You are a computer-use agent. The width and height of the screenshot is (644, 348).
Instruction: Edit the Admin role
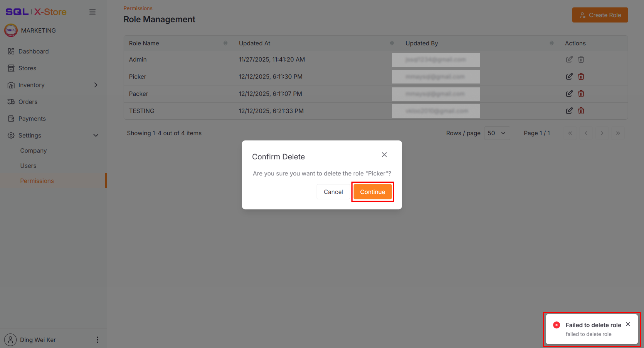[569, 59]
